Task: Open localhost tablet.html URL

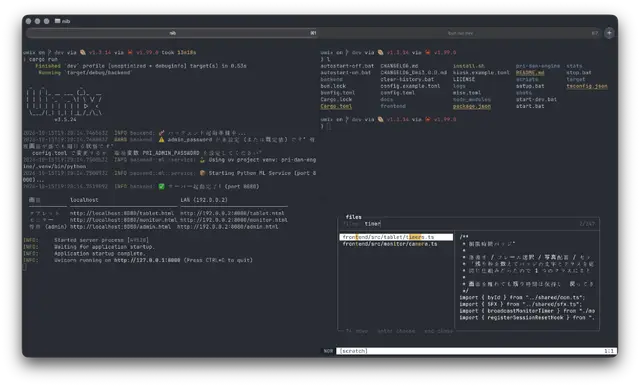Action: click(x=122, y=213)
